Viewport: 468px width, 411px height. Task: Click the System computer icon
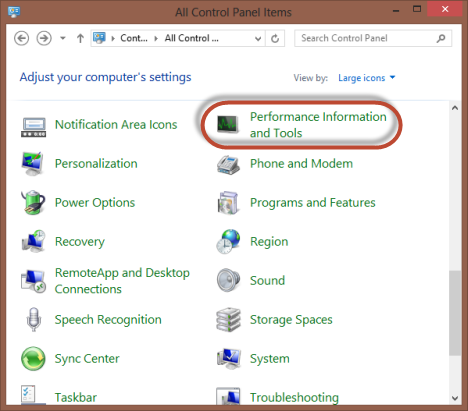[229, 359]
